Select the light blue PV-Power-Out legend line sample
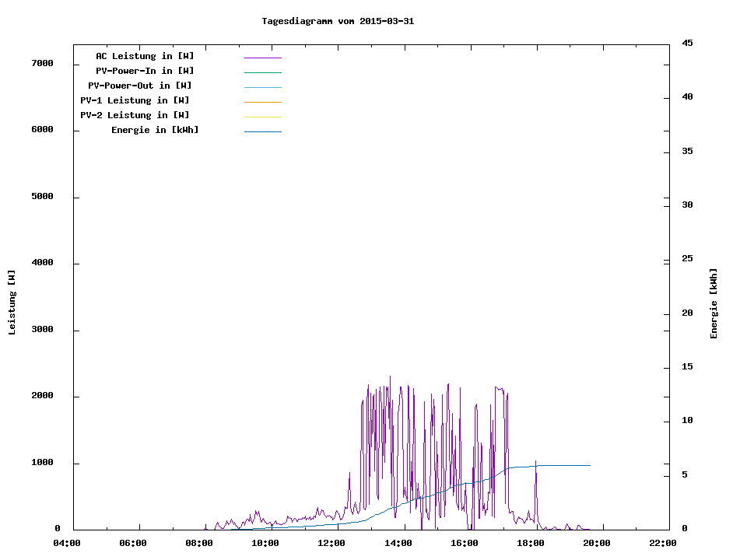 [262, 87]
